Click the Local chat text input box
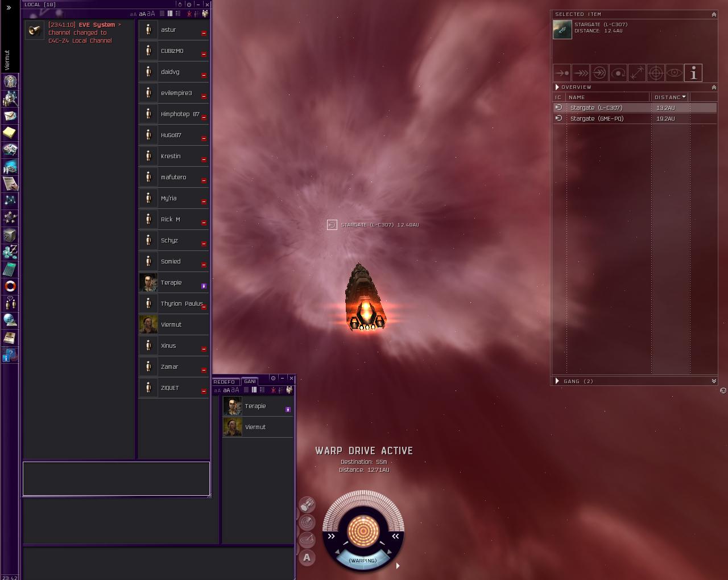This screenshot has height=580, width=728. point(117,479)
